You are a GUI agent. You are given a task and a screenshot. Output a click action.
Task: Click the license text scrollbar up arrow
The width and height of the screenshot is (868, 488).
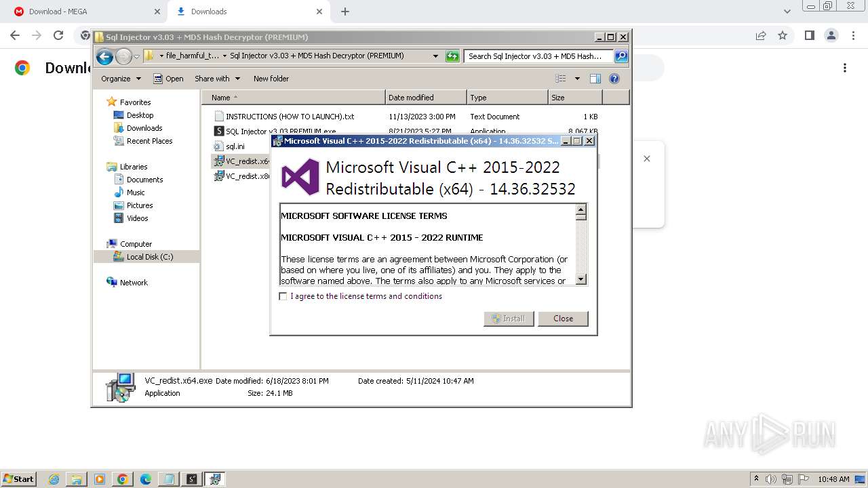580,210
